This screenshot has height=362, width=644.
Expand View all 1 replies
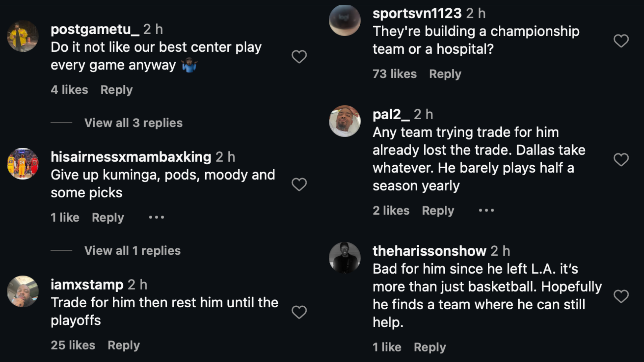132,251
